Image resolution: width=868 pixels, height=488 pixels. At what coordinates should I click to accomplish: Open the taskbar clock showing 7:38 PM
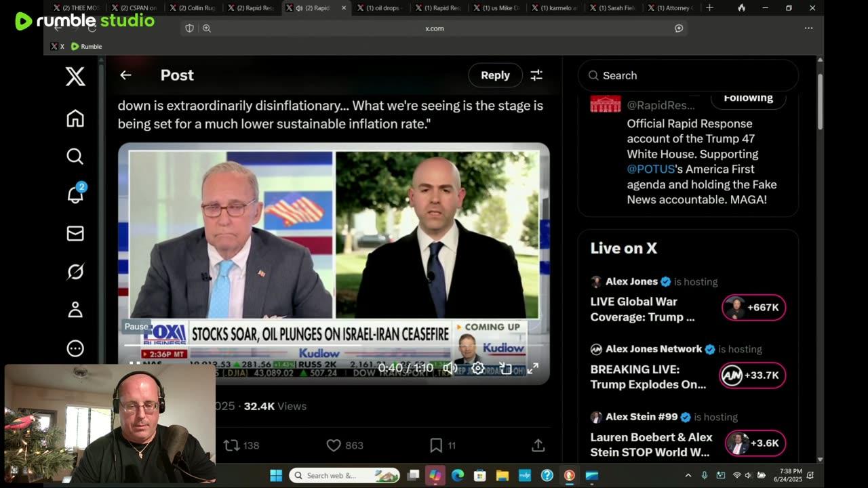coord(791,475)
